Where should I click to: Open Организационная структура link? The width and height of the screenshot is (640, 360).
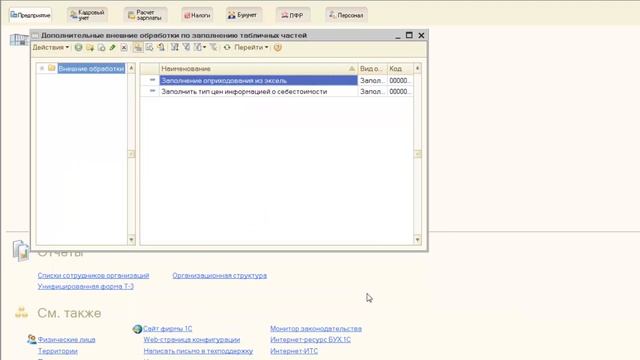point(220,276)
